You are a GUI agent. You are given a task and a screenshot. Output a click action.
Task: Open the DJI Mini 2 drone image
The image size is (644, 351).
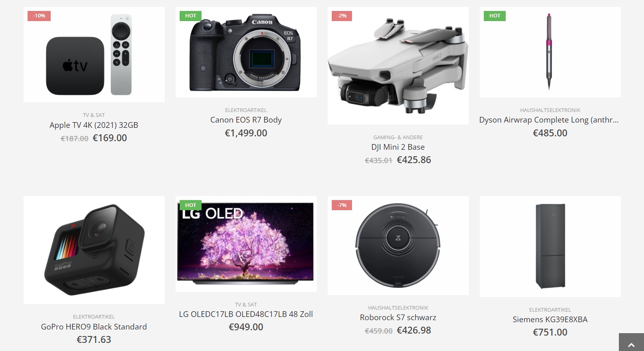pyautogui.click(x=398, y=66)
